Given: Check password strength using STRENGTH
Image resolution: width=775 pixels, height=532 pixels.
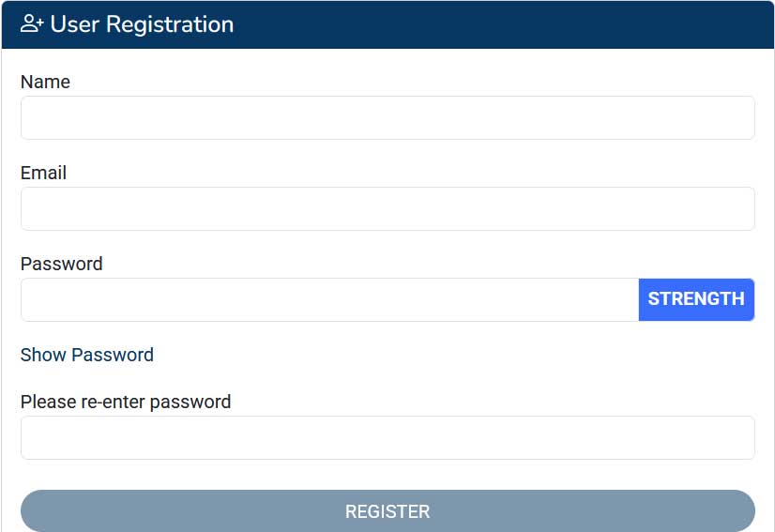Looking at the screenshot, I should [696, 299].
